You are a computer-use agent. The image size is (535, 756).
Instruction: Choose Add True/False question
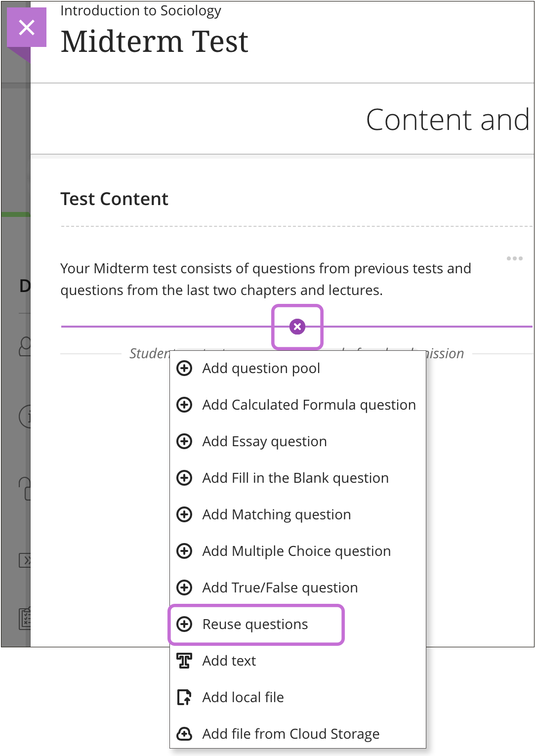click(x=280, y=588)
